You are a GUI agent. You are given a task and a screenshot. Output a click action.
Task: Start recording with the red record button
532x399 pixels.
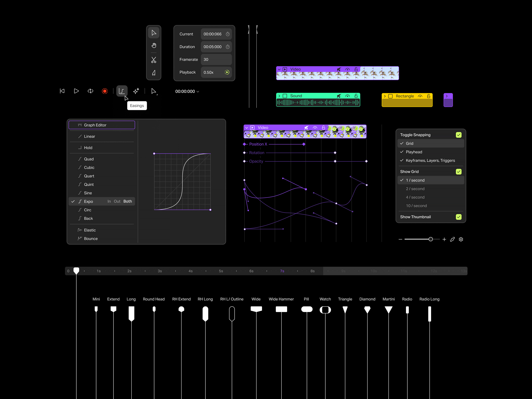coord(105,91)
